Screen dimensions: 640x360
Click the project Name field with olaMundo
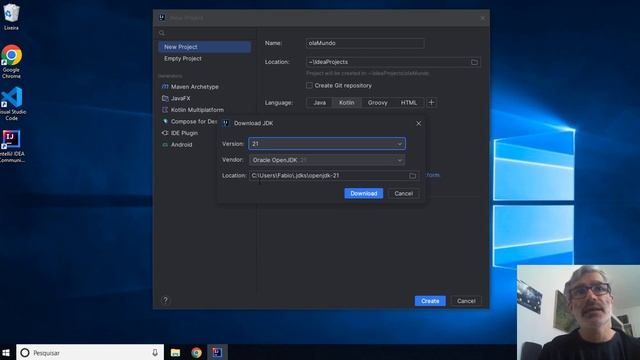pos(365,43)
